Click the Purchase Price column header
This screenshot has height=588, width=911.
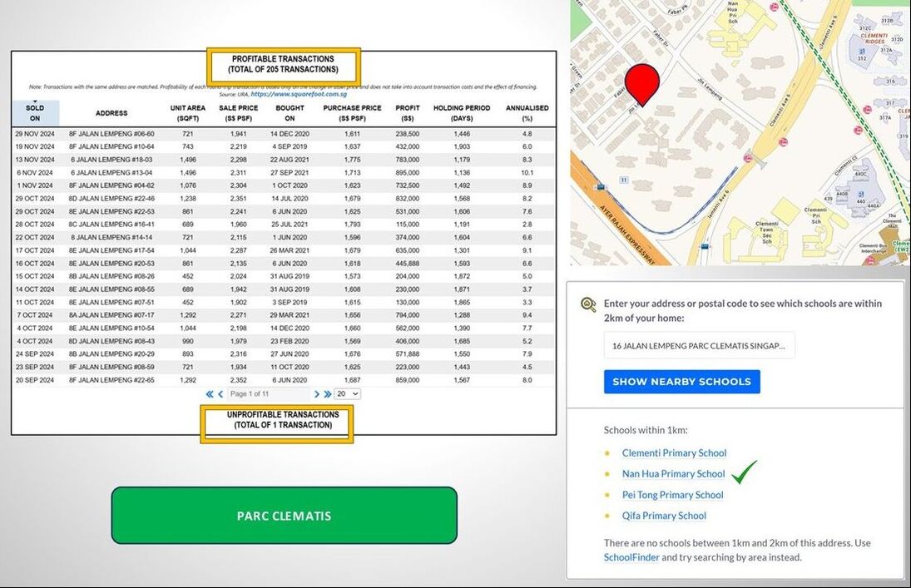[352, 113]
